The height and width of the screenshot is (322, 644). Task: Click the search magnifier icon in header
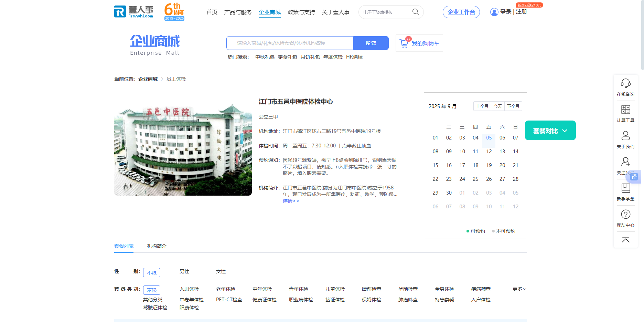pos(416,12)
